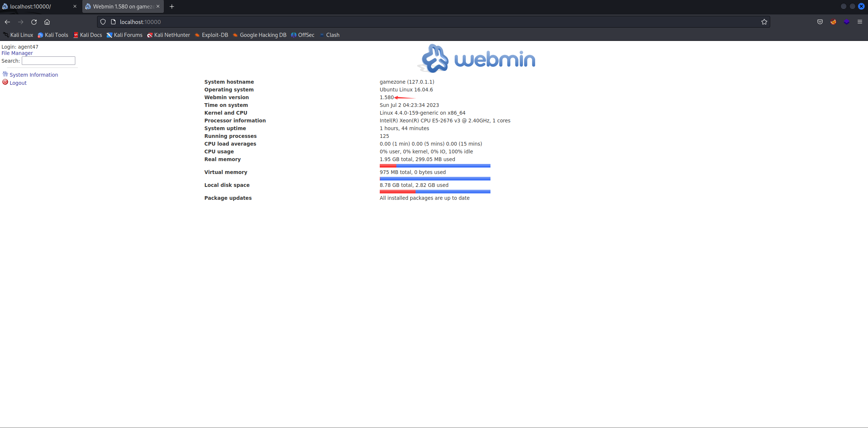Open the File Manager link
This screenshot has width=868, height=428.
click(17, 53)
